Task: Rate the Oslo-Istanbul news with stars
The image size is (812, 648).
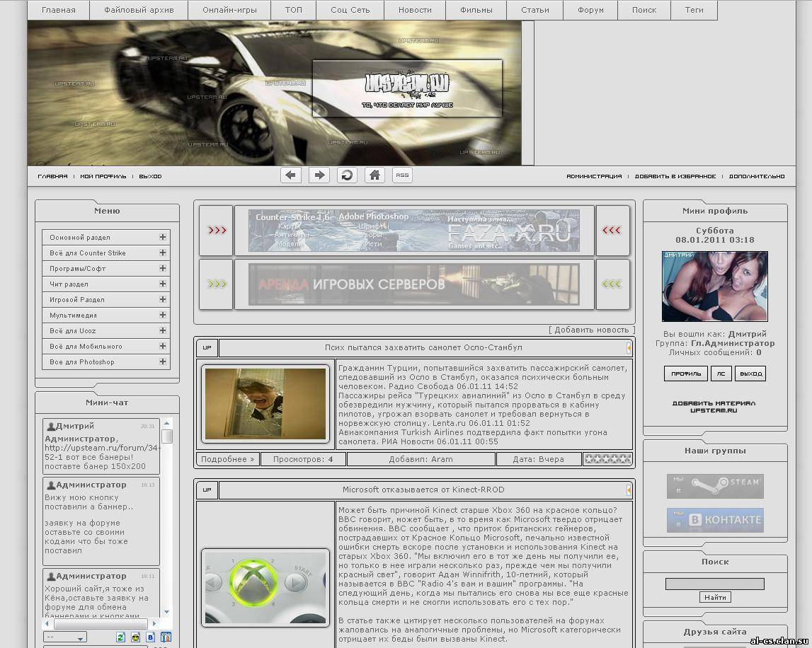Action: 607,459
